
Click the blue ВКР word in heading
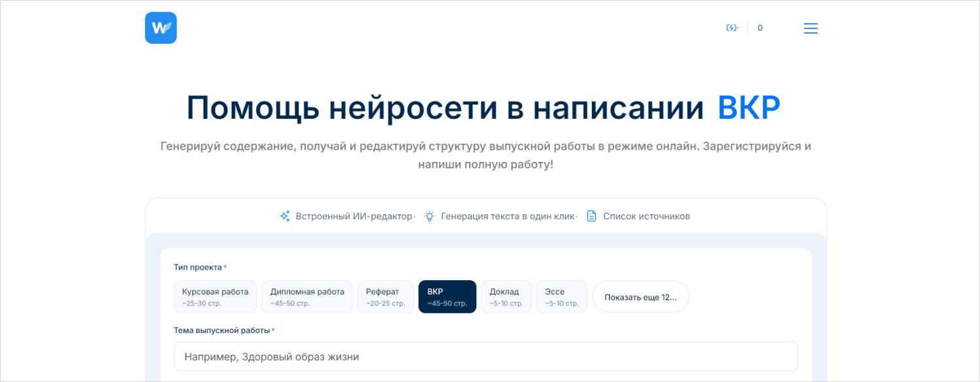click(x=749, y=108)
